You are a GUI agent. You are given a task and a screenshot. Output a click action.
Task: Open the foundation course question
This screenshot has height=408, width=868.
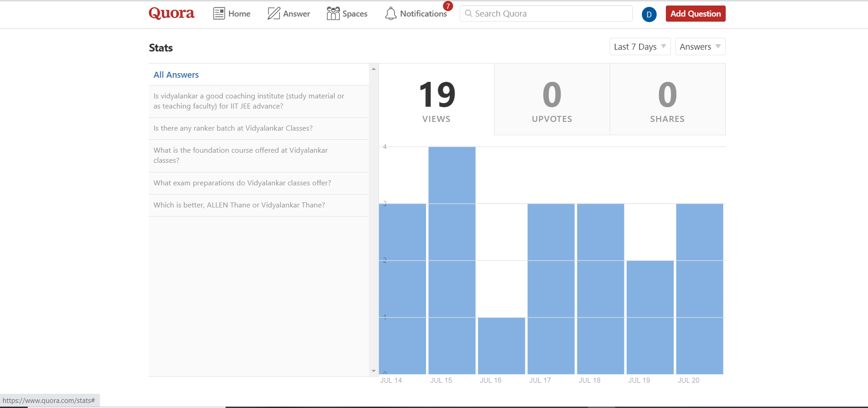pos(258,155)
